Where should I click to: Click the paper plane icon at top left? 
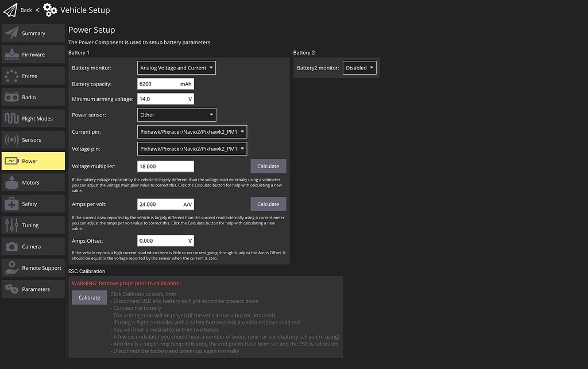pos(10,10)
